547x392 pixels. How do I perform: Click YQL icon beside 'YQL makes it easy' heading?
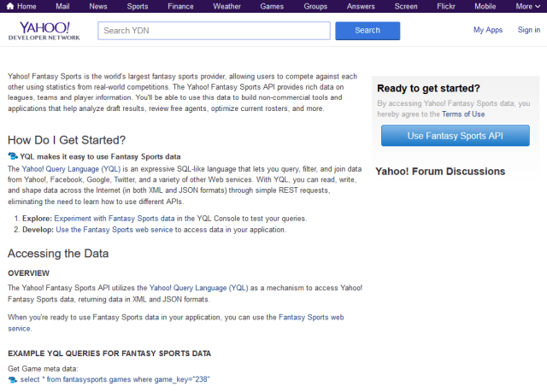point(13,156)
